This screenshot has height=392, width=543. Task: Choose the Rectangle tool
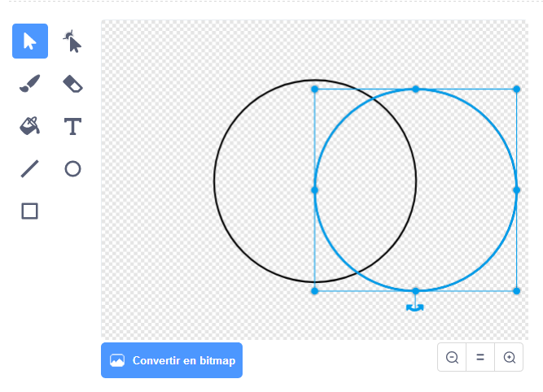tap(30, 211)
